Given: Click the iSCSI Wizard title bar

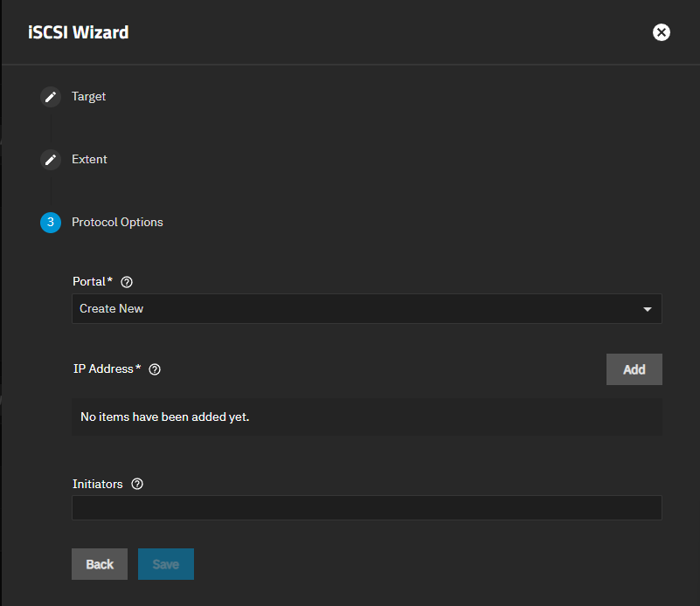Looking at the screenshot, I should [78, 32].
